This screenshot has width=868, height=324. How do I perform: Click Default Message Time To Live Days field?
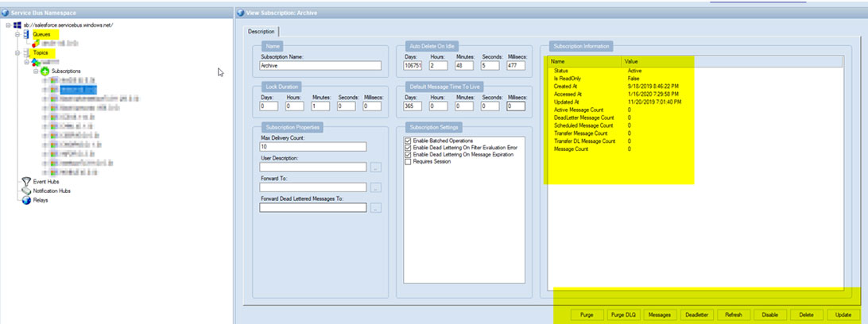(413, 106)
